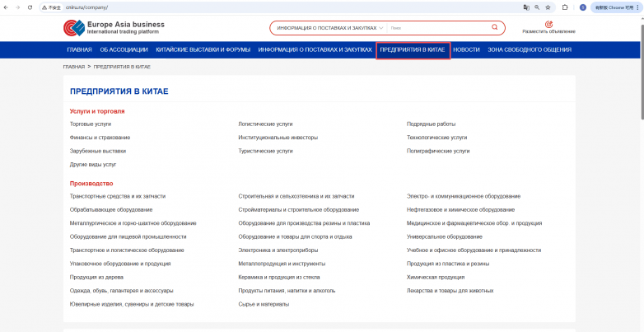Open the Chrome profile avatar
Image resolution: width=644 pixels, height=332 pixels.
coord(583,7)
